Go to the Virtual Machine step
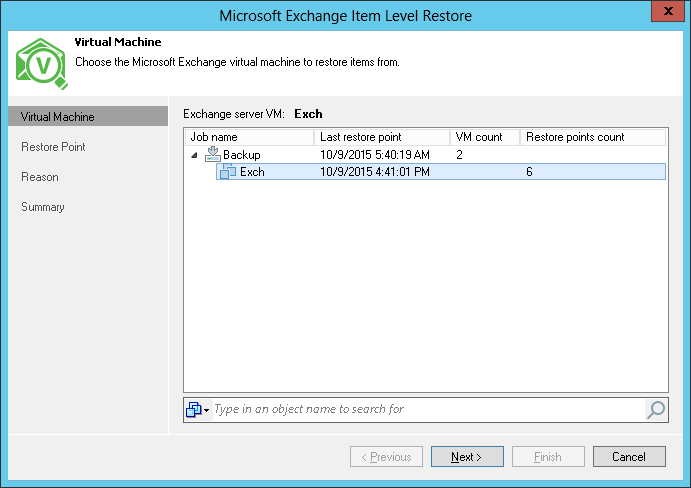 [88, 116]
